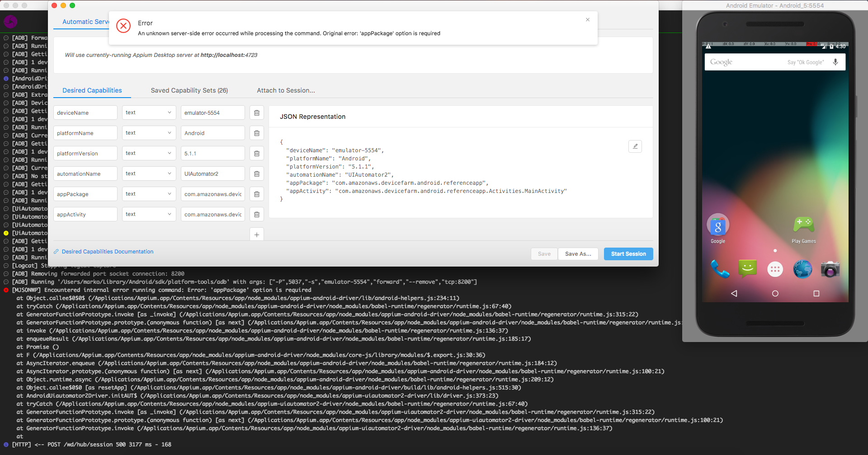Click the Start Session button

point(628,254)
